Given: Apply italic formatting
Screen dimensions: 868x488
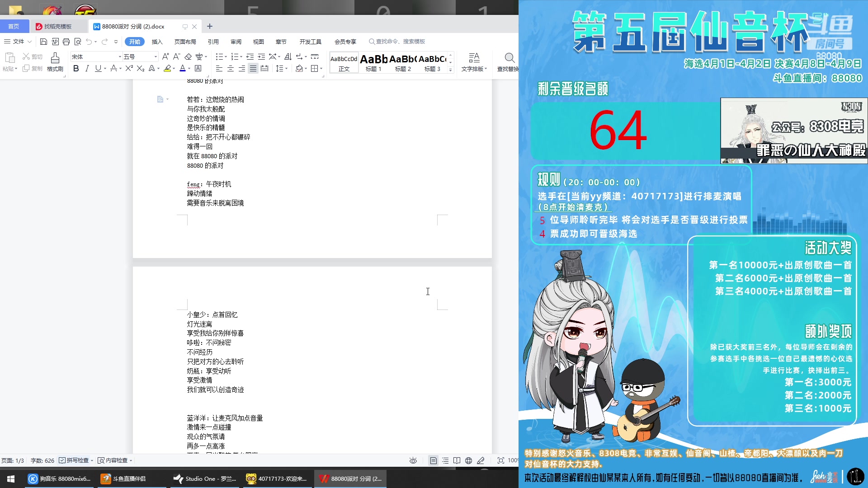Looking at the screenshot, I should click(x=87, y=69).
